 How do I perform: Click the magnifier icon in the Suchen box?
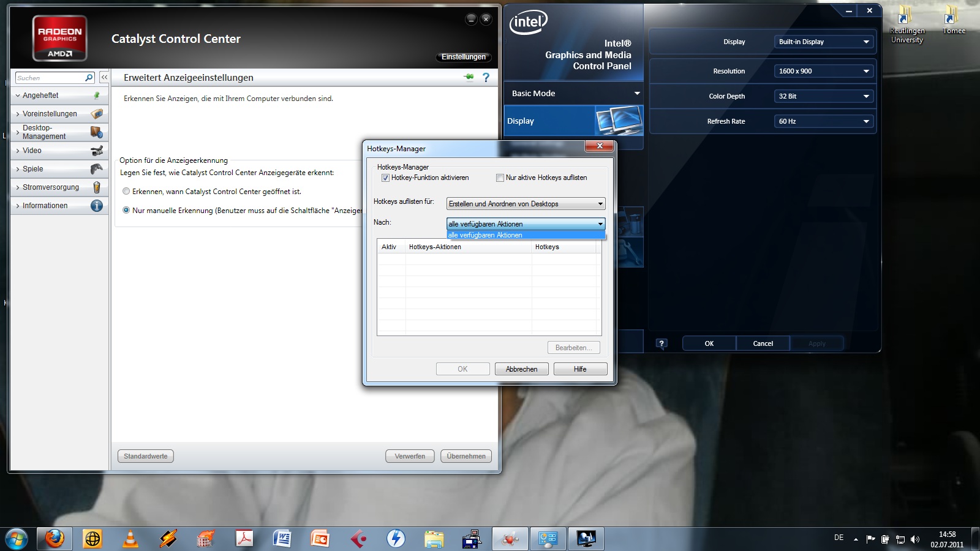(x=89, y=78)
